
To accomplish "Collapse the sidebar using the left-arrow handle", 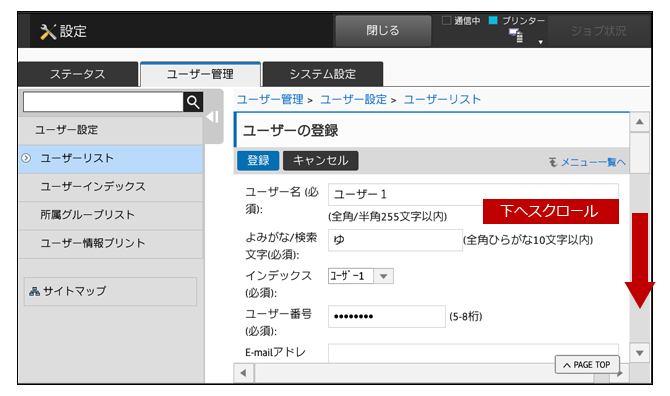I will coord(213,117).
